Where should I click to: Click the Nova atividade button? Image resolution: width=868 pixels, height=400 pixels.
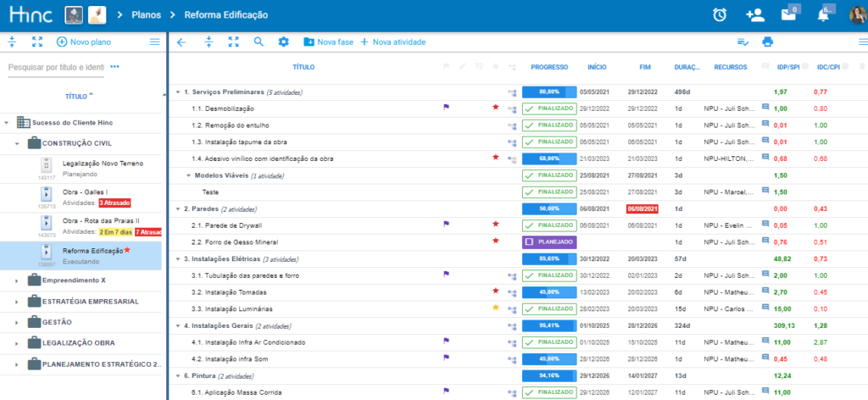click(392, 42)
